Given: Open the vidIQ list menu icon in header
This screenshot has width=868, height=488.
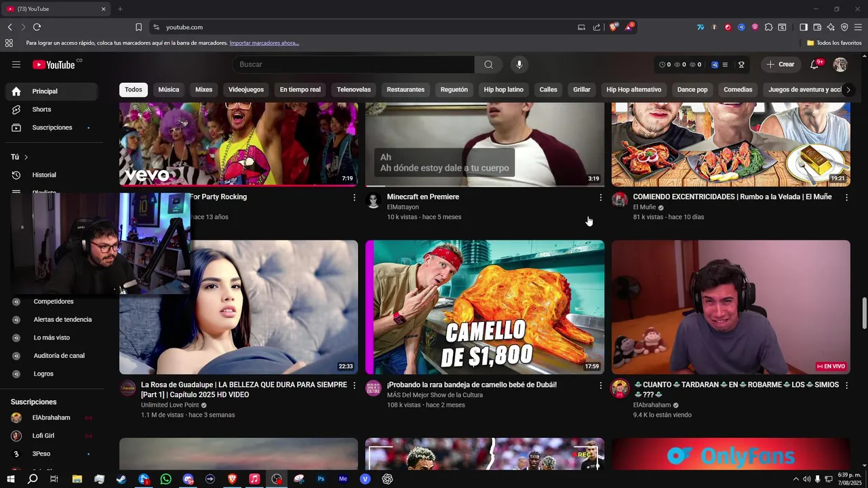Looking at the screenshot, I should pyautogui.click(x=725, y=64).
